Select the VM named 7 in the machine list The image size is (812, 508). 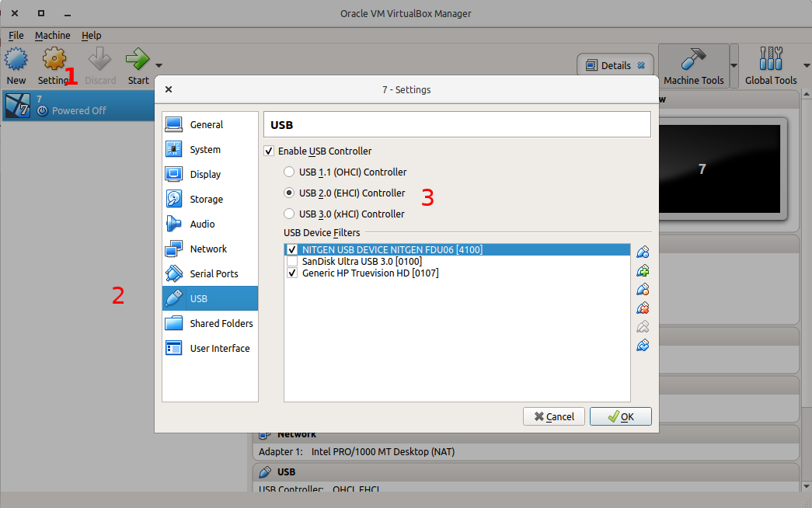(78, 106)
